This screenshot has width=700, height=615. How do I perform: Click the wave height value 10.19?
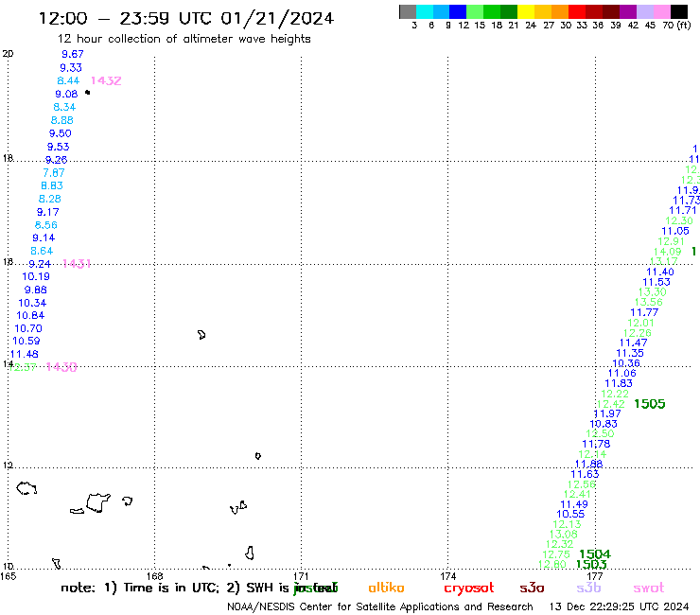[x=36, y=276]
